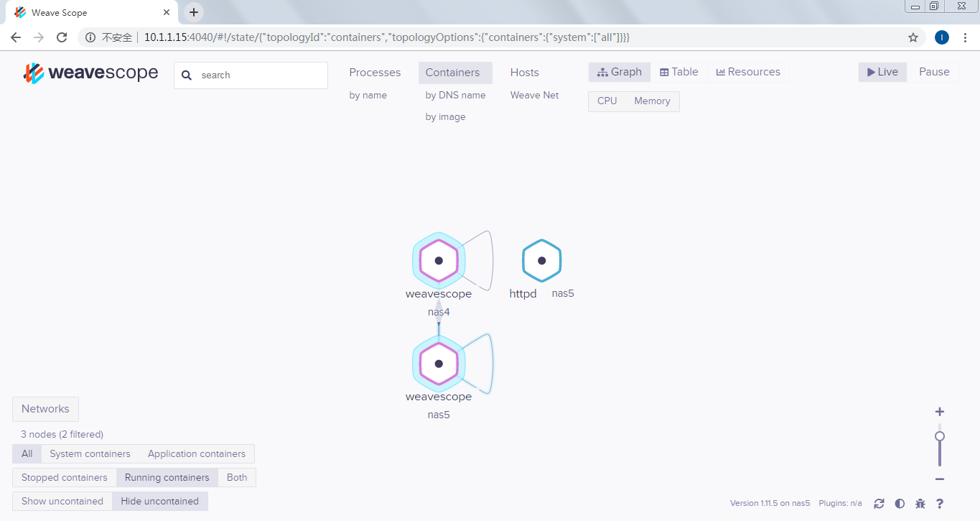Viewport: 980px width, 521px height.
Task: Pause the live updates
Action: [934, 72]
